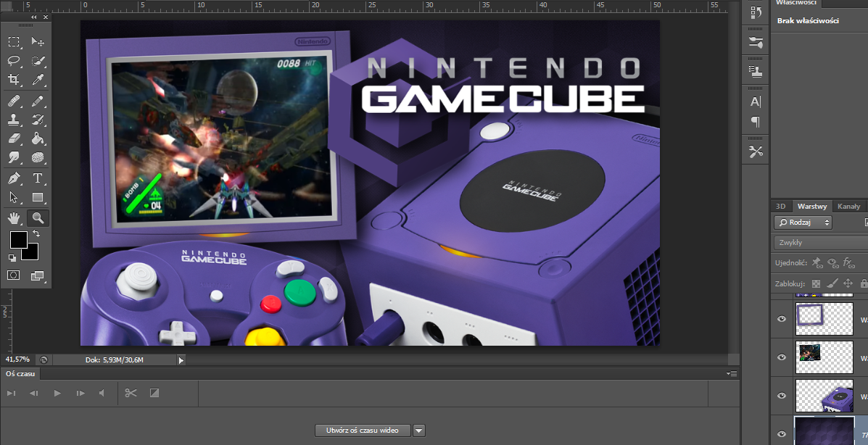Switch to the 3D tab

(780, 207)
